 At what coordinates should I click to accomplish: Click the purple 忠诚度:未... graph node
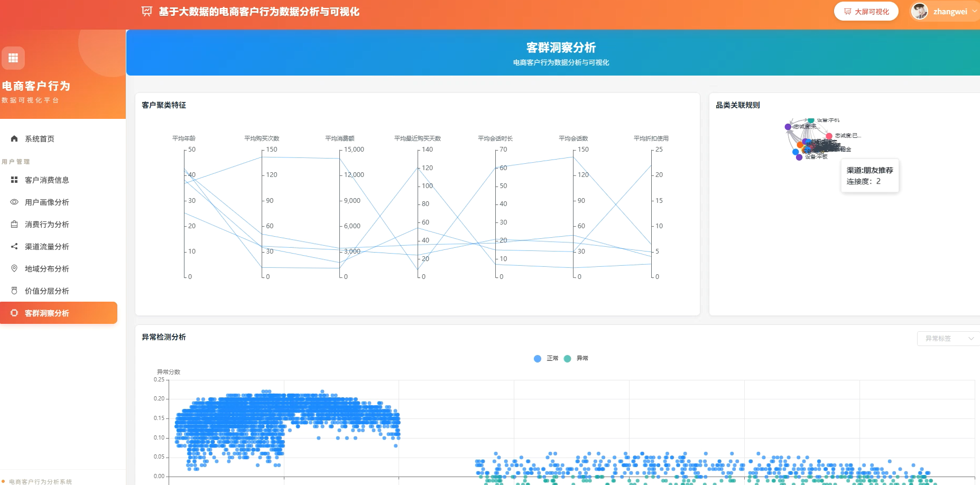coord(788,127)
